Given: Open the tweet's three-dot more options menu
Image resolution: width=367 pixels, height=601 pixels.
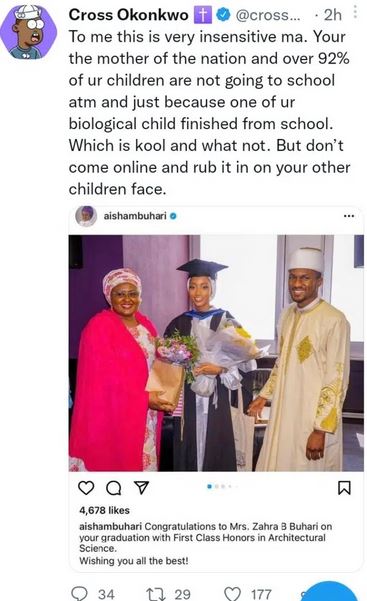Looking at the screenshot, I should (355, 12).
